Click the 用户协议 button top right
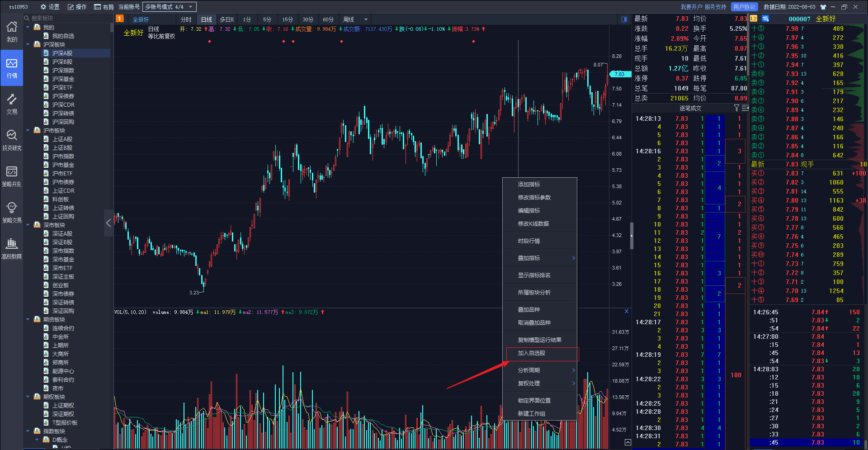Viewport: 868px width, 450px height. pos(744,7)
